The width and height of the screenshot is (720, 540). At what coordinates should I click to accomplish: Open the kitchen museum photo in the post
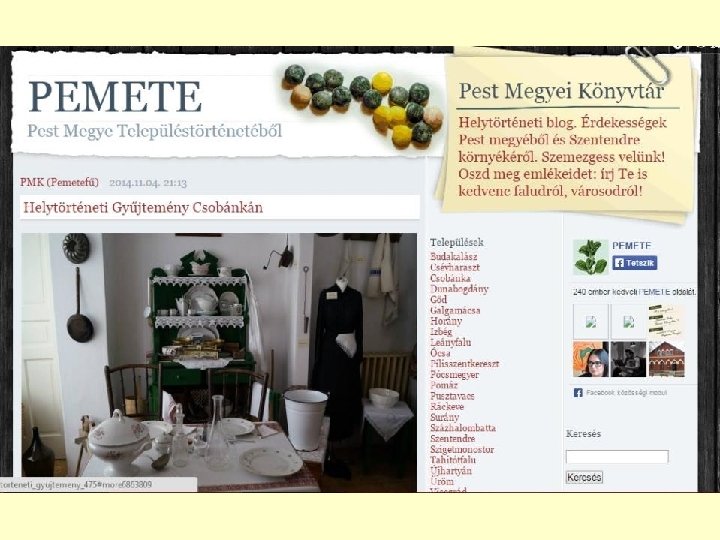coord(219,362)
